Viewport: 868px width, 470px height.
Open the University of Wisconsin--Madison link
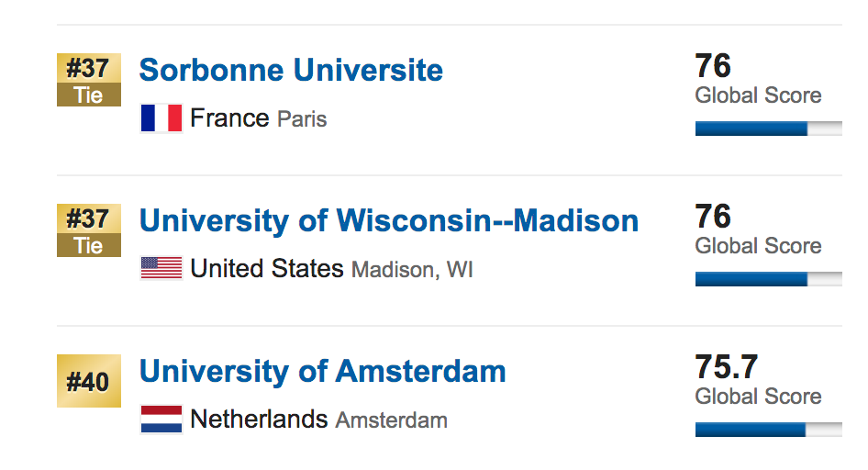389,221
